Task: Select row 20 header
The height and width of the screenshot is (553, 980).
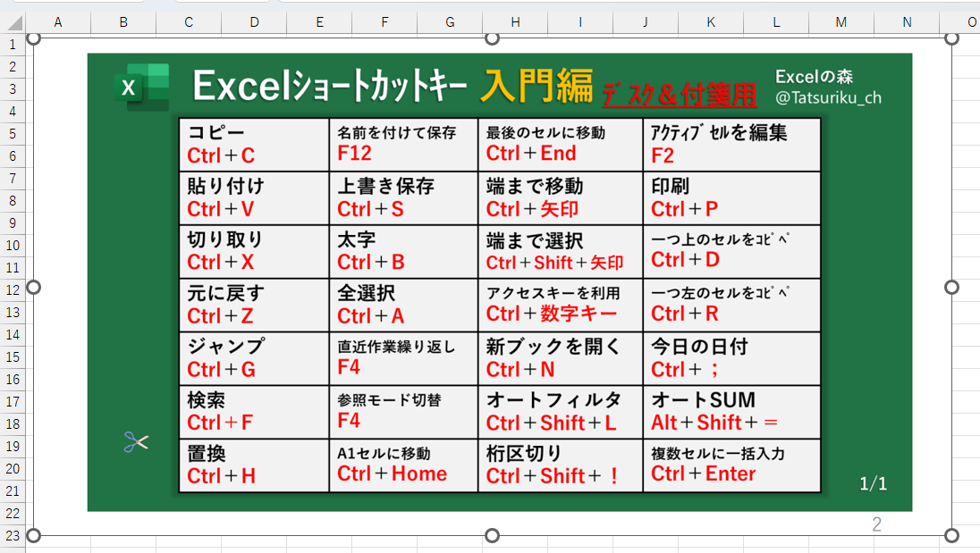Action: (x=13, y=469)
